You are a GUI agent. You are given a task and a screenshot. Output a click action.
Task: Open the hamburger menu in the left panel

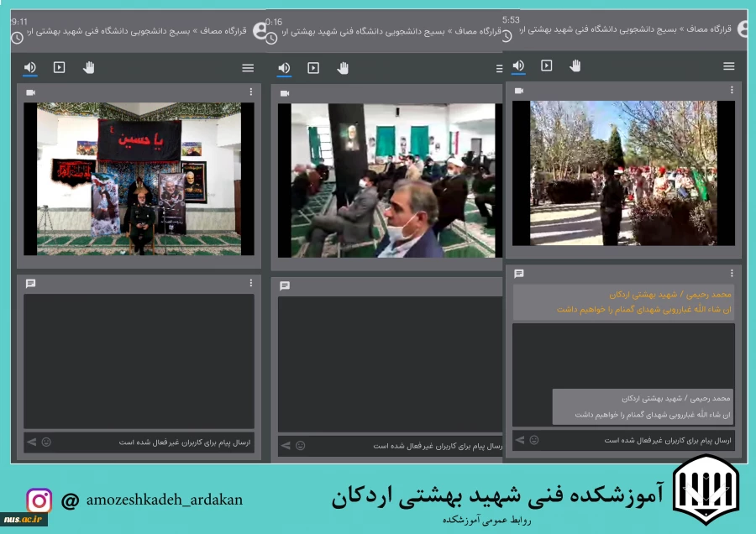pyautogui.click(x=248, y=68)
